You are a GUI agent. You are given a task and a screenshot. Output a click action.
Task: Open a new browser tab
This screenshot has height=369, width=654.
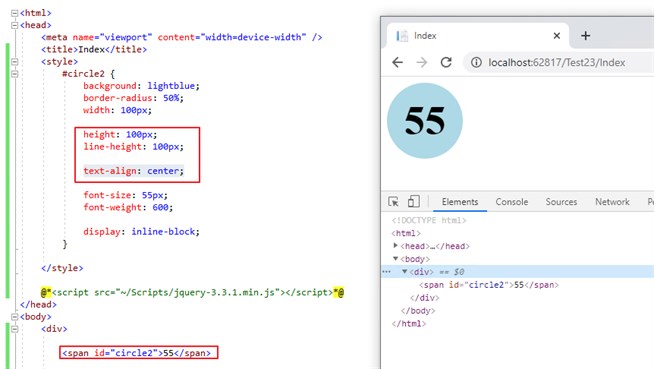coord(585,36)
